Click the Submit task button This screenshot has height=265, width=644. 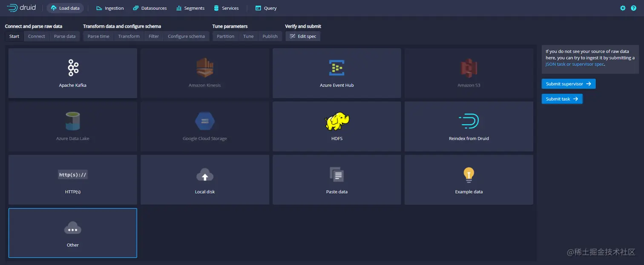point(562,99)
